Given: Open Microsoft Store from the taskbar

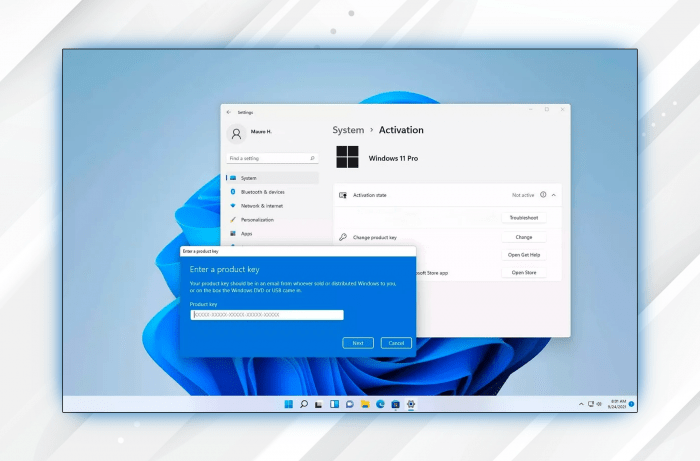Looking at the screenshot, I should (x=396, y=404).
